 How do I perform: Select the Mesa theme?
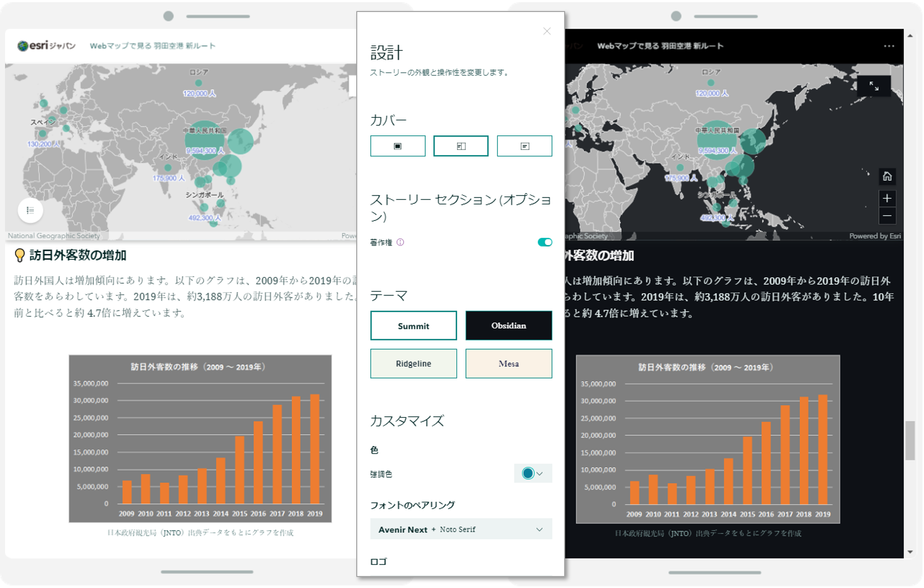click(x=508, y=363)
